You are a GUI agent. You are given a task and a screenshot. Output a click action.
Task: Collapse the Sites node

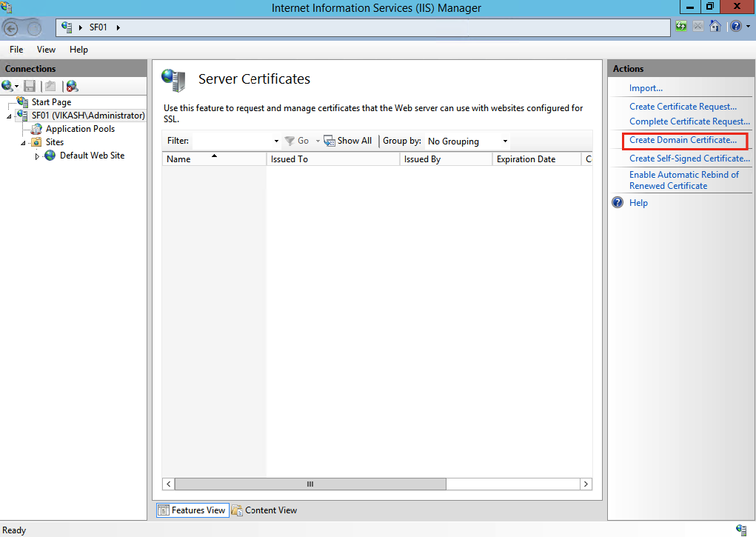tap(23, 143)
